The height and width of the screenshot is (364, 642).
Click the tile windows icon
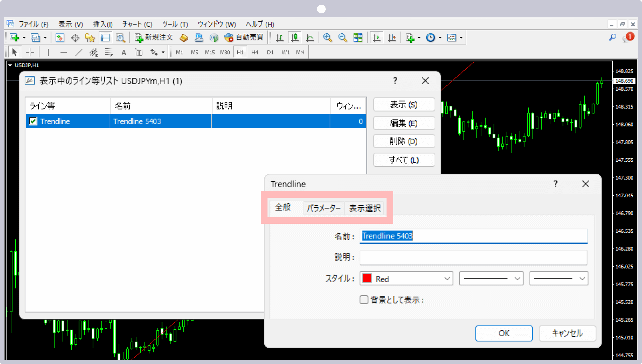point(358,38)
